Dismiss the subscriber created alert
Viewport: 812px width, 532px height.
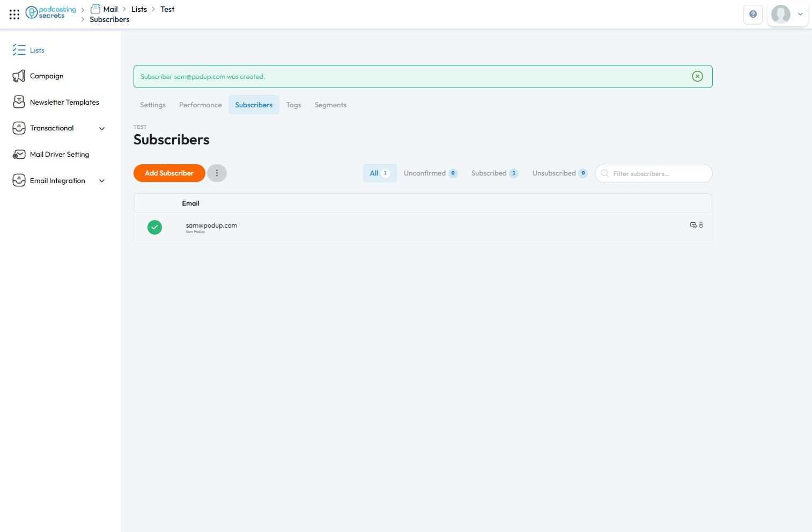click(697, 76)
